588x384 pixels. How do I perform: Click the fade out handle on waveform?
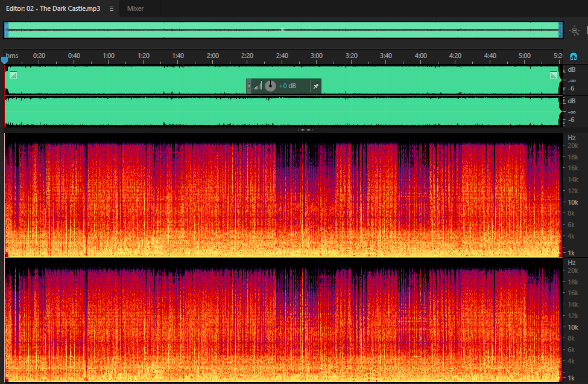point(554,75)
